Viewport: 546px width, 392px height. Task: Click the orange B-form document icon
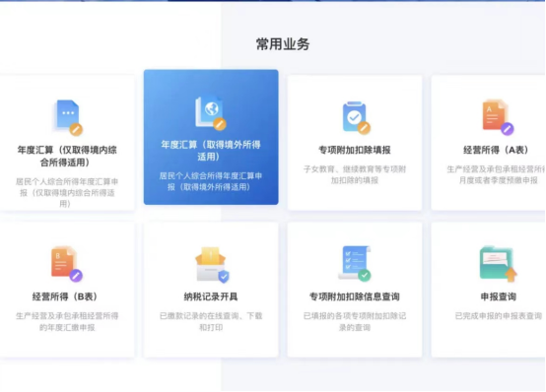pyautogui.click(x=67, y=264)
